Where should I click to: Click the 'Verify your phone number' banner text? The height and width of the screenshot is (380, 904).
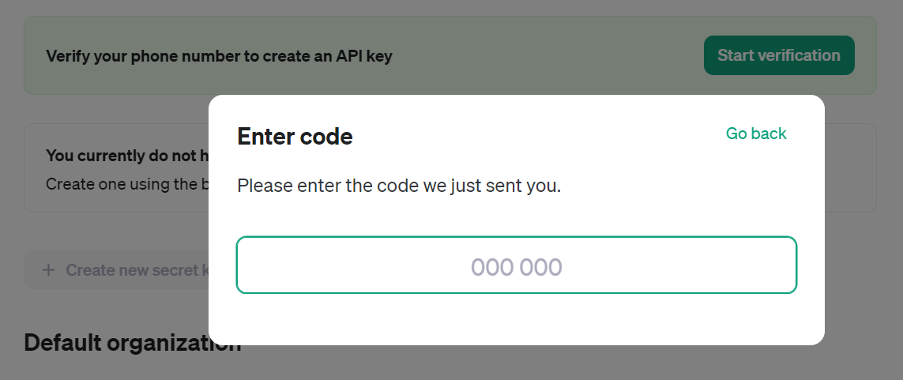point(219,56)
